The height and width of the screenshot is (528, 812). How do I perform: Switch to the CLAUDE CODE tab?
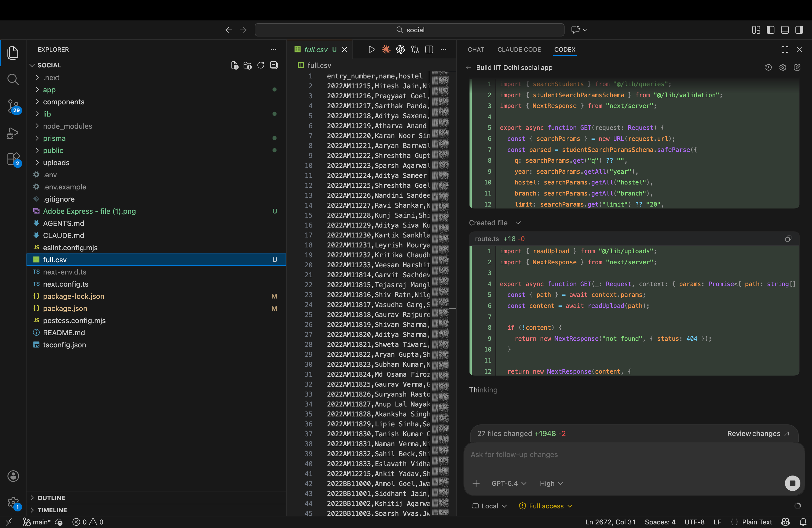click(519, 49)
